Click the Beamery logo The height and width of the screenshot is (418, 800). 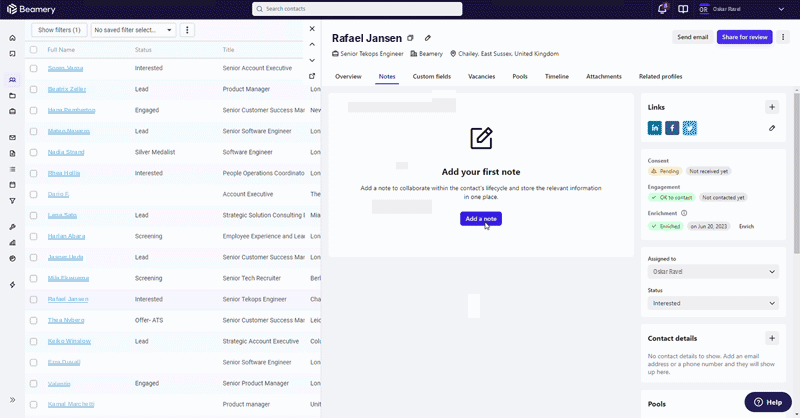[31, 9]
